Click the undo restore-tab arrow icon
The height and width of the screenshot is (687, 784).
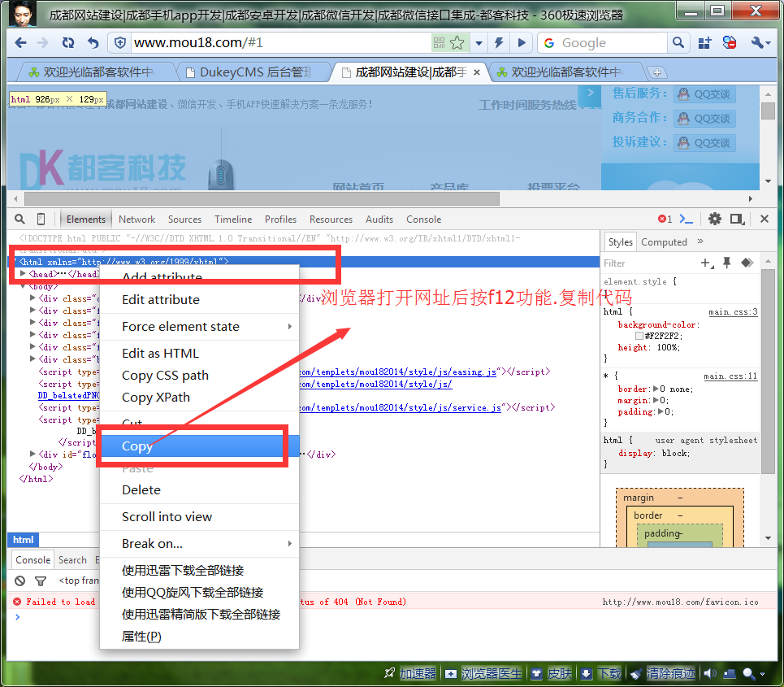(x=93, y=43)
